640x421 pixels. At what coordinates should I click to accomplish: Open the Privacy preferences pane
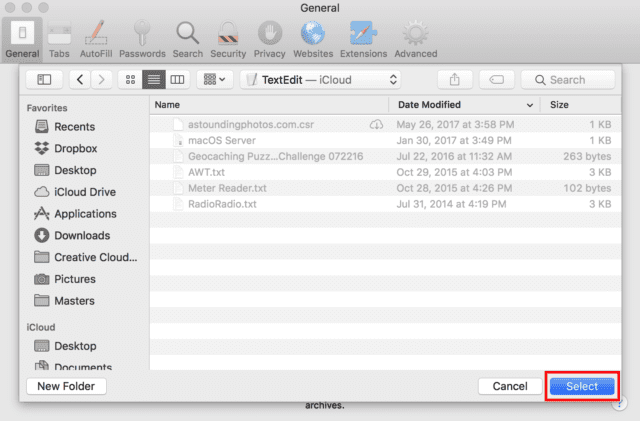click(x=269, y=38)
